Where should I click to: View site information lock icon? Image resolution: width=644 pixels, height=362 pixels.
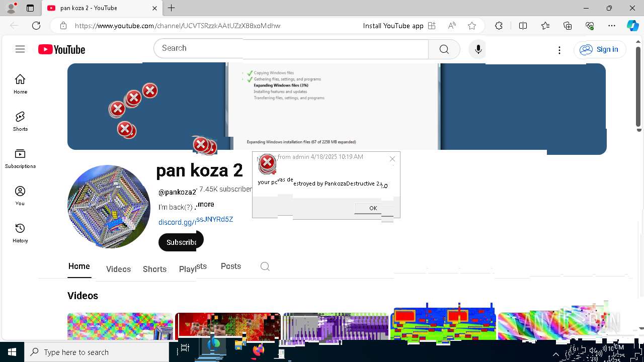pos(63,26)
